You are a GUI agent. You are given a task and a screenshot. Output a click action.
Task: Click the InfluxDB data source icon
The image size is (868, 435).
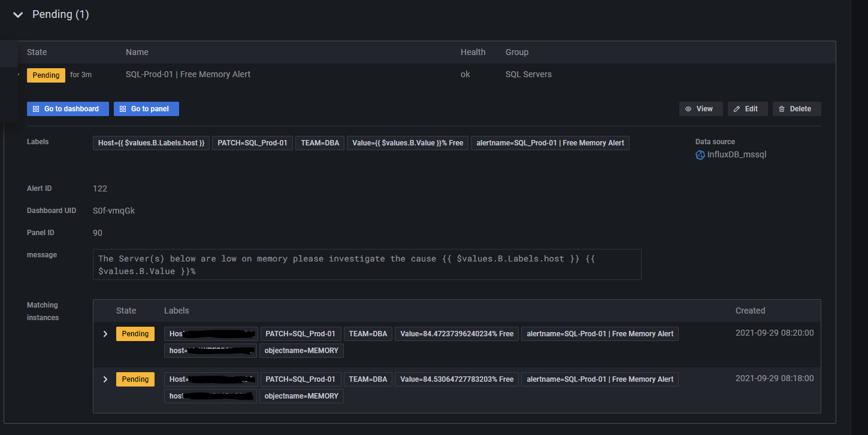700,155
